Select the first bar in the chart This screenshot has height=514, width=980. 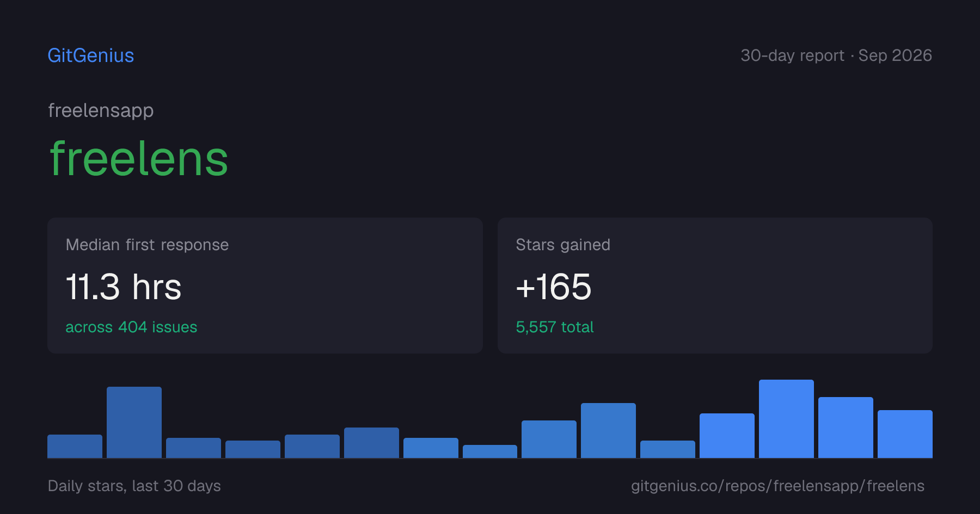[x=75, y=446]
